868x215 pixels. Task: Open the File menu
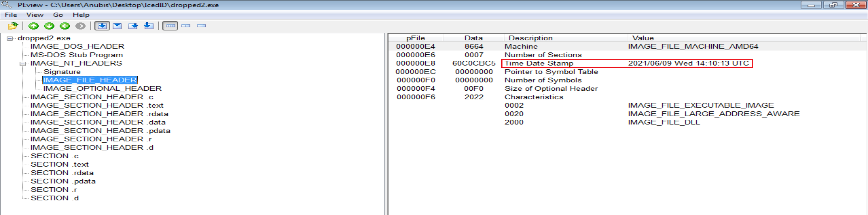tap(11, 15)
